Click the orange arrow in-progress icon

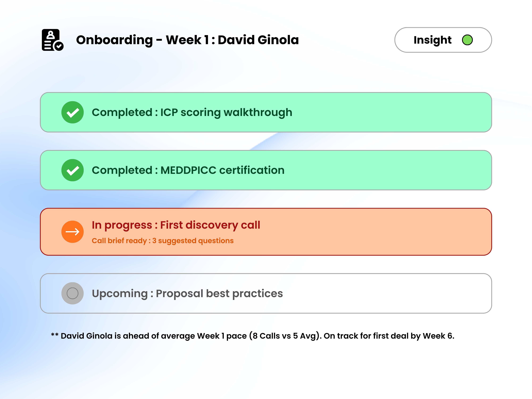(x=72, y=232)
